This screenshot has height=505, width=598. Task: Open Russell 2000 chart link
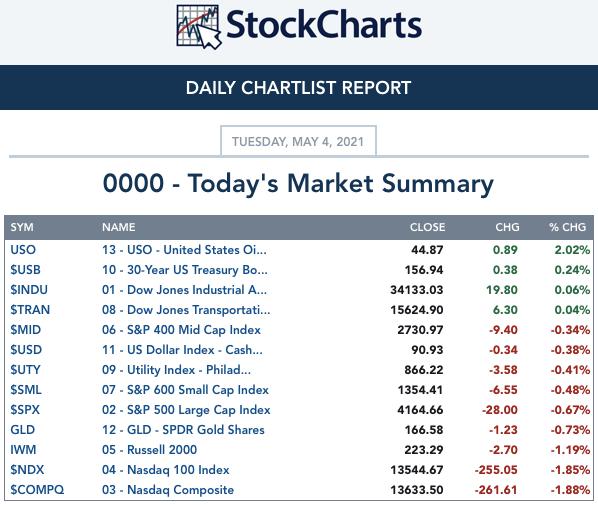(150, 450)
